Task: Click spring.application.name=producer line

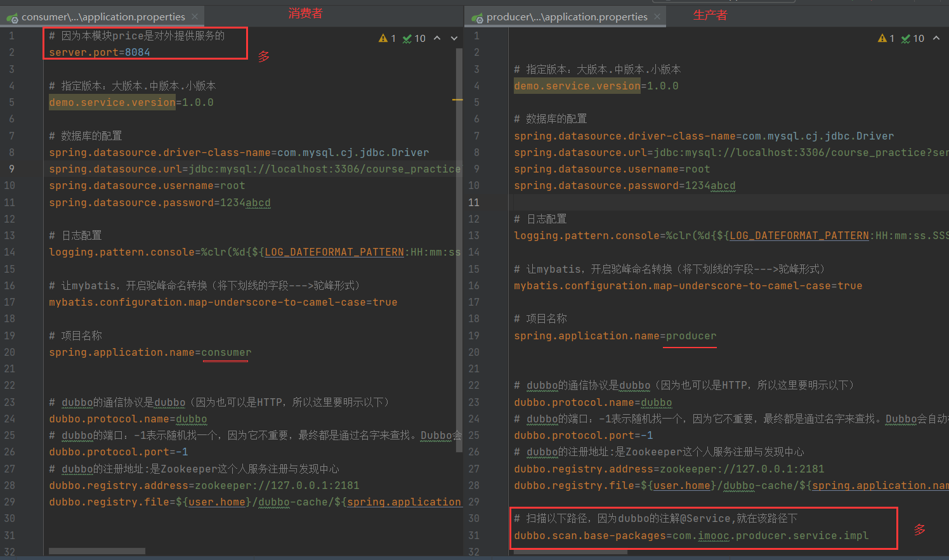Action: (615, 336)
